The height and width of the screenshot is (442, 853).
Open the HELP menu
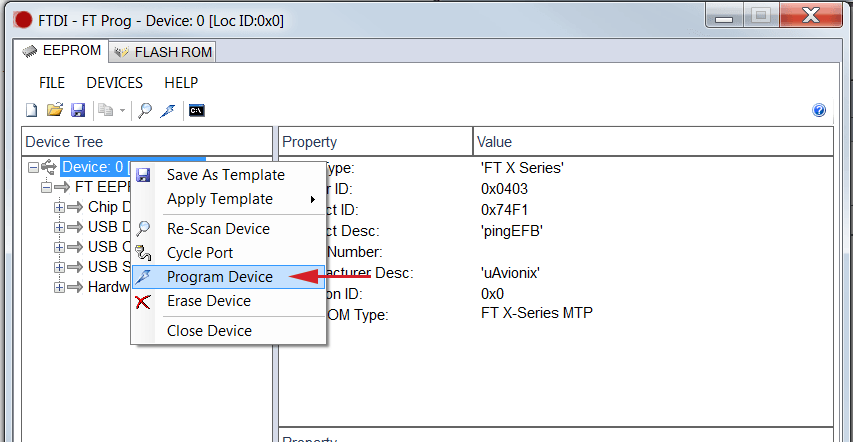point(181,83)
